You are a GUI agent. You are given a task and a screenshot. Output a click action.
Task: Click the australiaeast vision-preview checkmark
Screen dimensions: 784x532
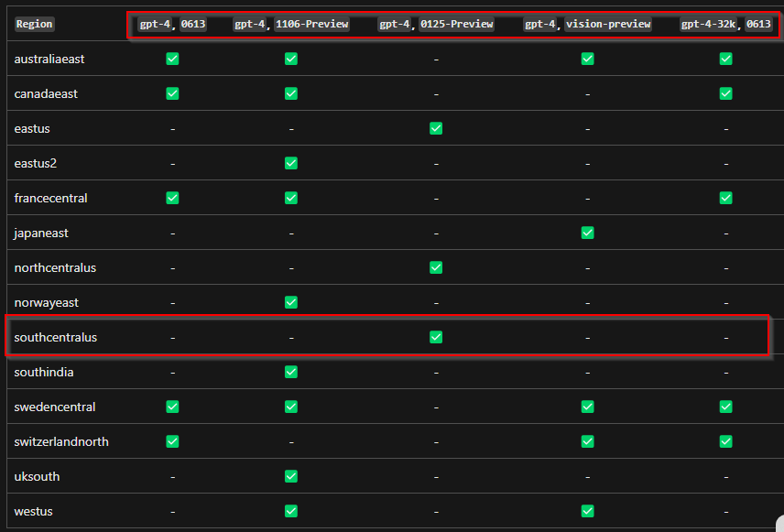point(587,59)
